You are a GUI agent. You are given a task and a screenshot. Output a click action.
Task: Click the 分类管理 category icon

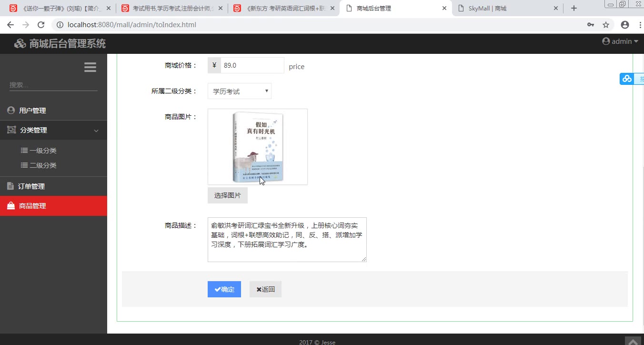(11, 130)
